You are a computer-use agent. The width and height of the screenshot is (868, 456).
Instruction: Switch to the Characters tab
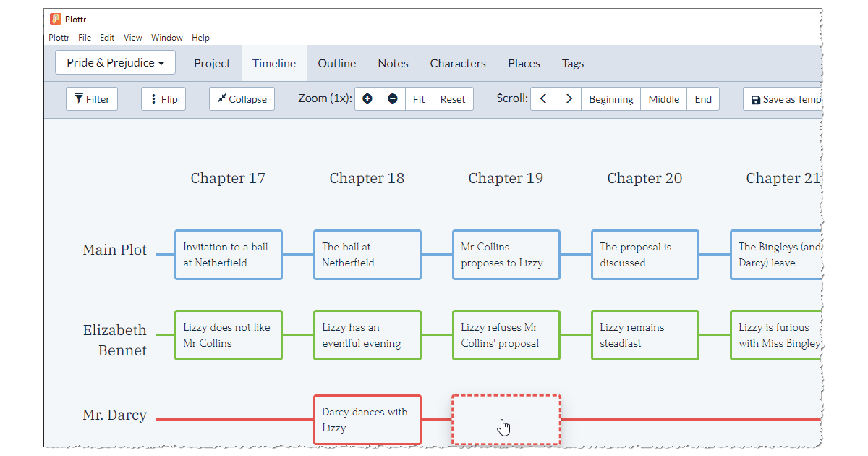[458, 63]
